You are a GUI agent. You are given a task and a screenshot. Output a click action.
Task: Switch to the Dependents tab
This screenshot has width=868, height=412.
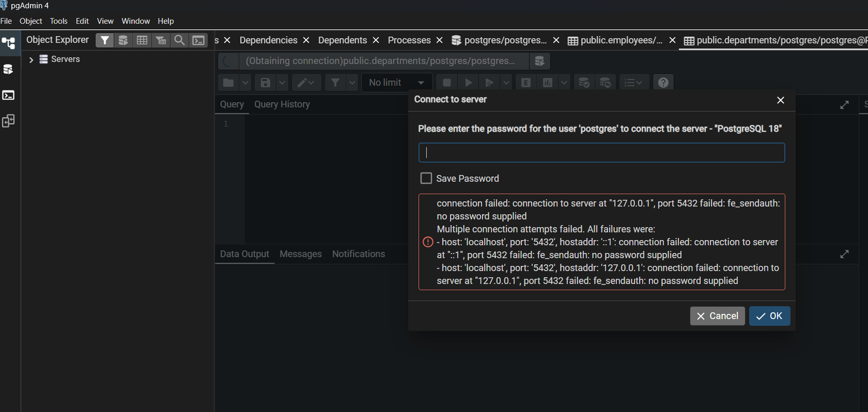342,40
